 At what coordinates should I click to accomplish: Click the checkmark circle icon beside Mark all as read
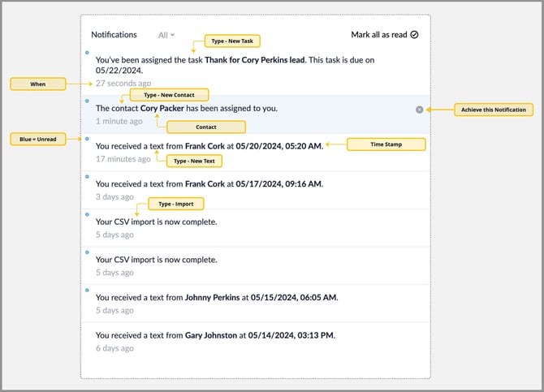pyautogui.click(x=414, y=35)
